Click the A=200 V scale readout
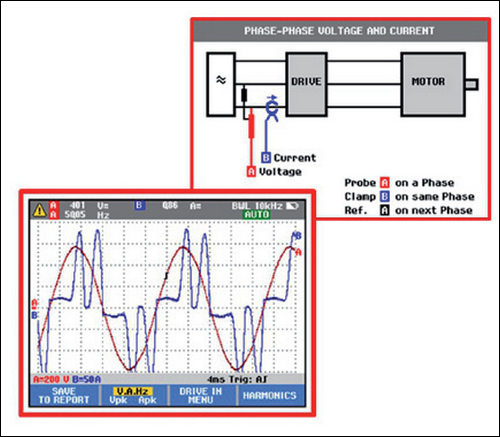The image size is (500, 437). pyautogui.click(x=51, y=379)
